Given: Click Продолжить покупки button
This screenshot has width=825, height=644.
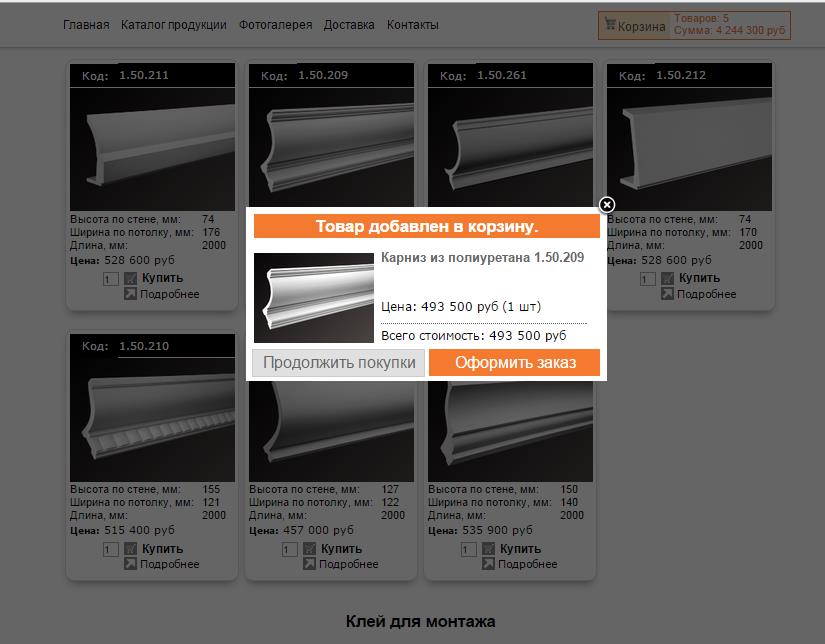Looking at the screenshot, I should (338, 363).
